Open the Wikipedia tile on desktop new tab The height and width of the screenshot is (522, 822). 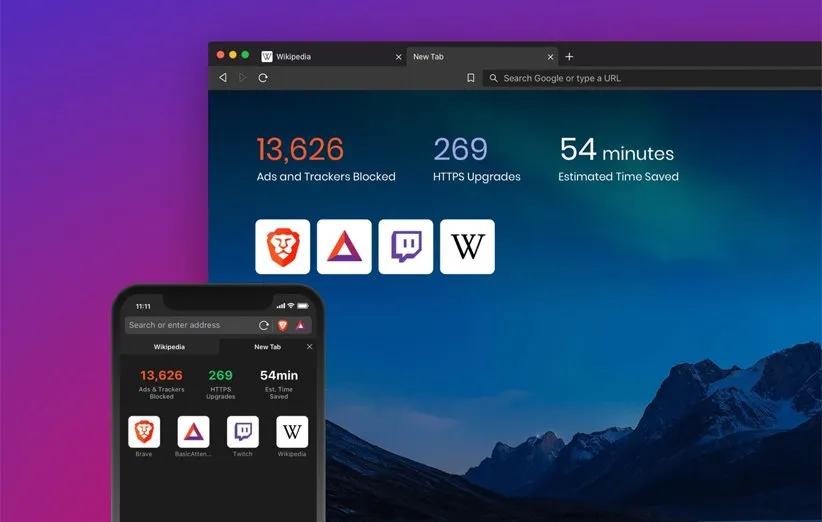point(467,247)
